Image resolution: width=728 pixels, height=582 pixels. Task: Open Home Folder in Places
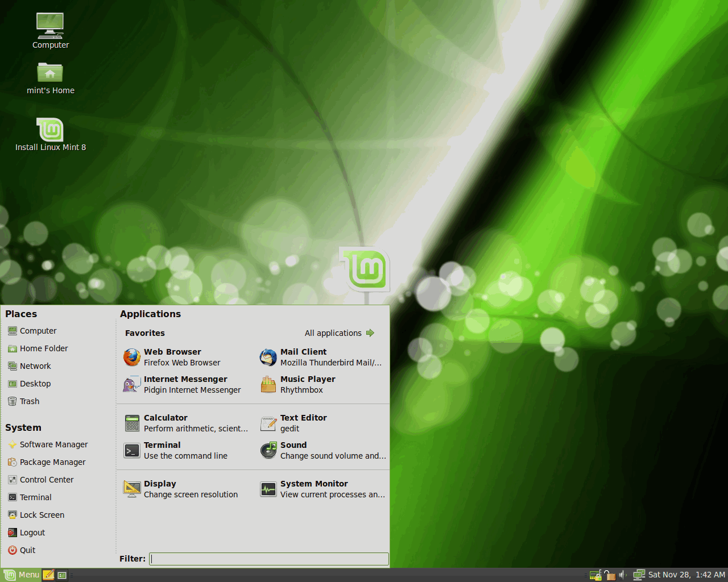[38, 348]
